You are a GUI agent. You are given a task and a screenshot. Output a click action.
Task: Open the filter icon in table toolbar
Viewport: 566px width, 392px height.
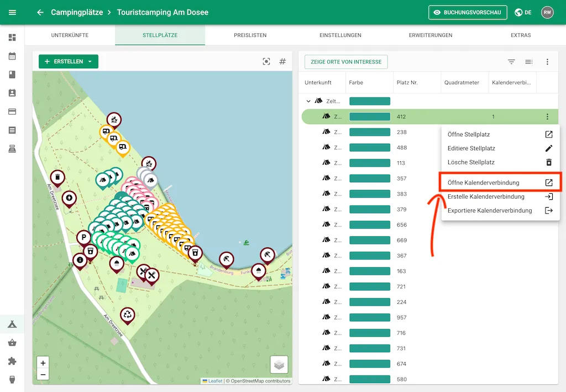point(511,62)
